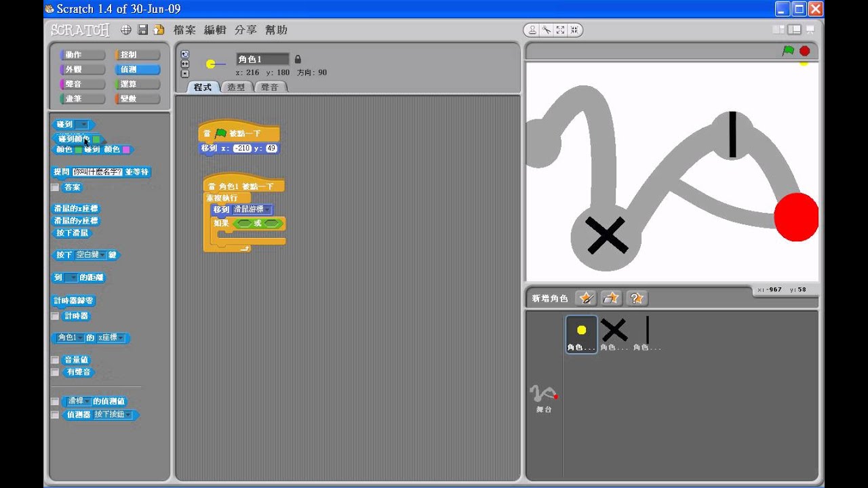868x488 pixels.
Task: Select the 畫筆 block category
Action: 83,99
